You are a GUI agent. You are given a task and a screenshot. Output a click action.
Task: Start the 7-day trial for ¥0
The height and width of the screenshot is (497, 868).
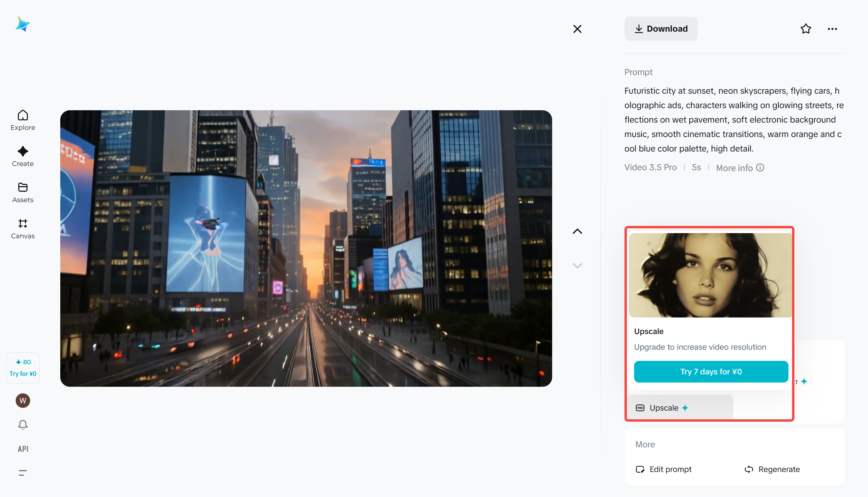711,371
